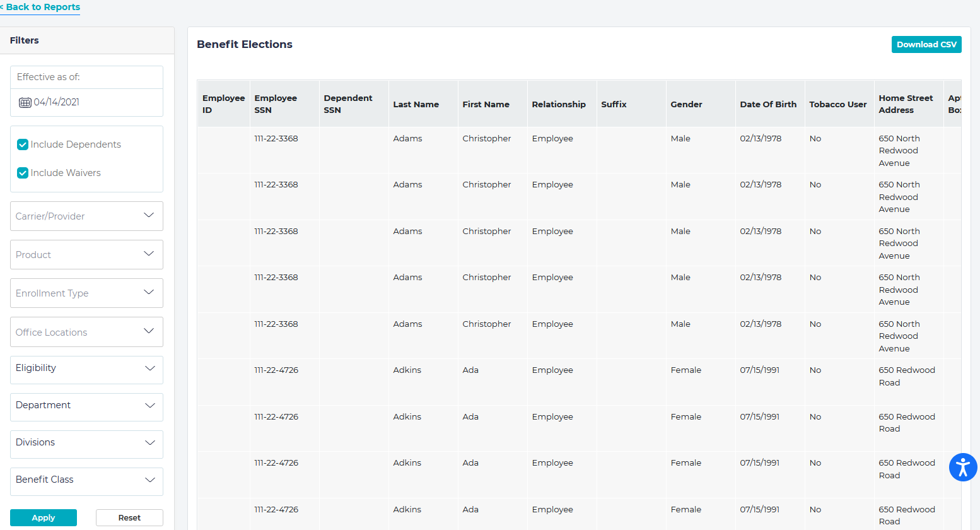This screenshot has width=980, height=530.
Task: Uncheck the Include Dependents checkbox
Action: [x=23, y=144]
